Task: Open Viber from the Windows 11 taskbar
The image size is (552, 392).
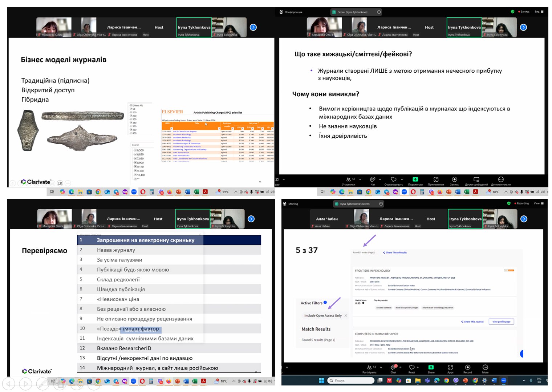Action: 456,380
